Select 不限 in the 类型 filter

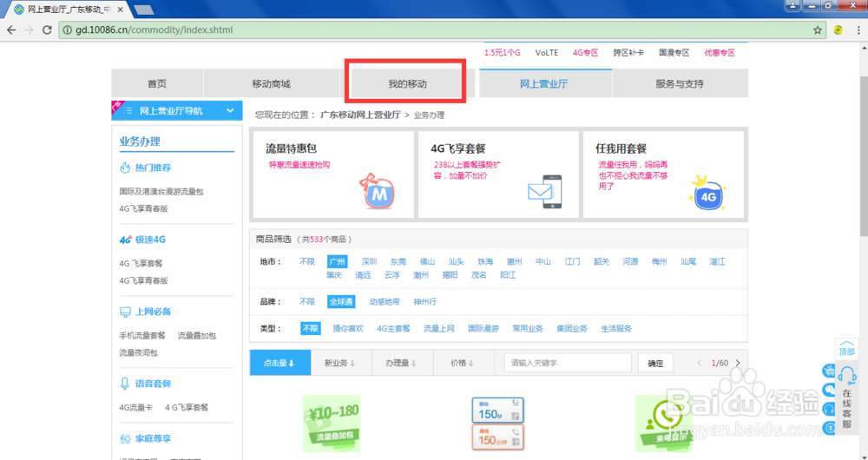311,328
